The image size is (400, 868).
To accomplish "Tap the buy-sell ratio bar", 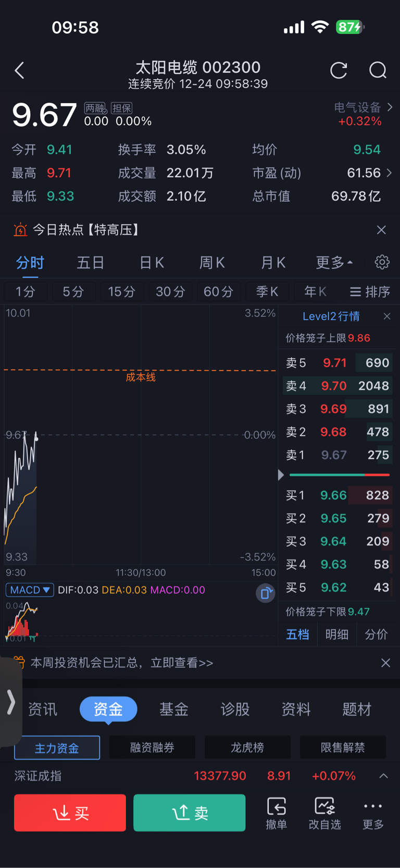I will (339, 475).
